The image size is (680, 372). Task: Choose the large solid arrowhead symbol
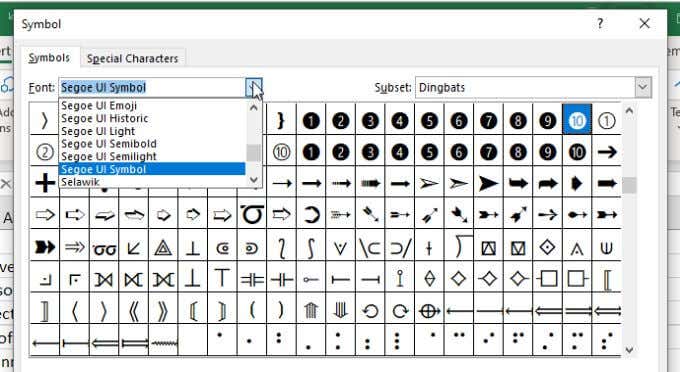[x=488, y=183]
